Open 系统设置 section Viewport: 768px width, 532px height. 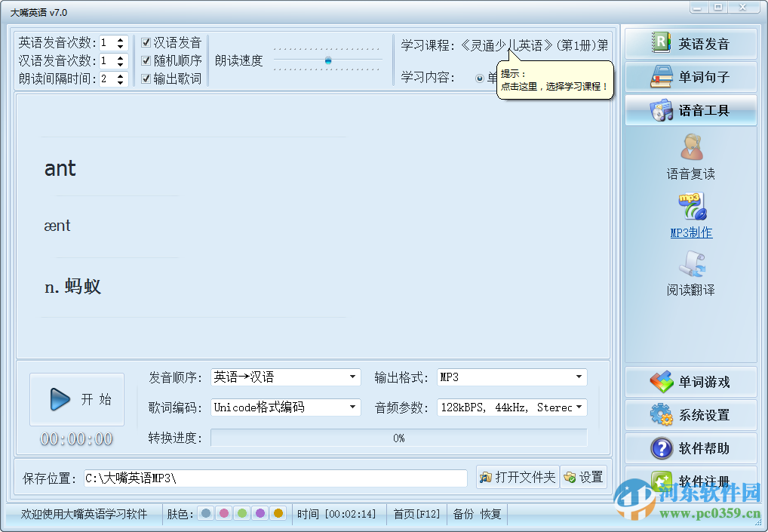pos(690,415)
